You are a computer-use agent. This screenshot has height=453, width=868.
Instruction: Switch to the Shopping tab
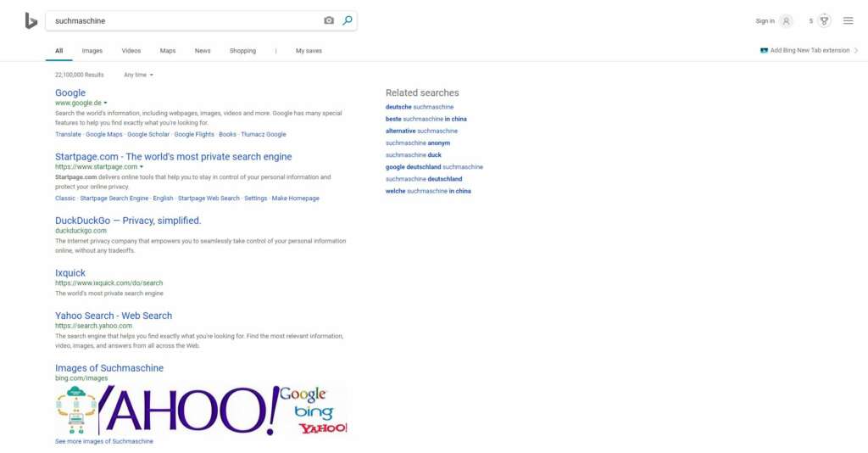[x=243, y=50]
